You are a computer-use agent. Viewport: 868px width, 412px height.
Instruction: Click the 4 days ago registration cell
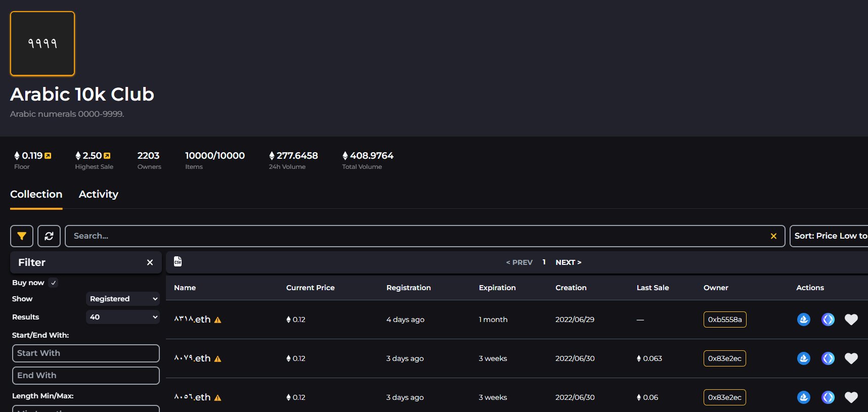tap(406, 319)
